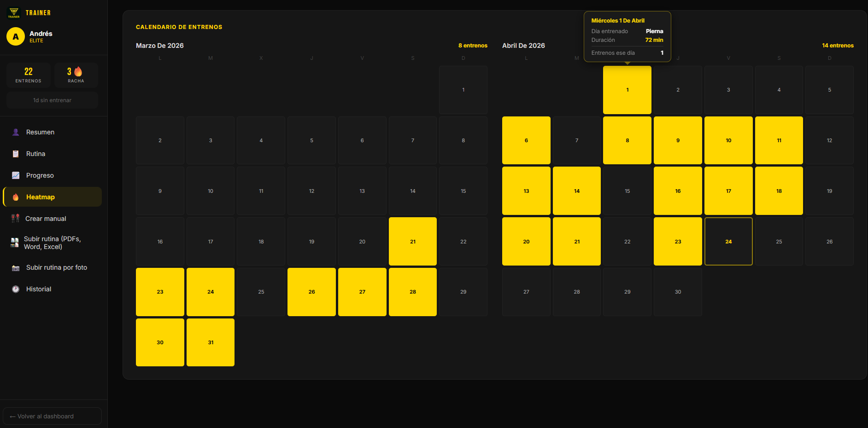Click Calendario de Entrenos heading
The image size is (868, 428).
pyautogui.click(x=179, y=27)
